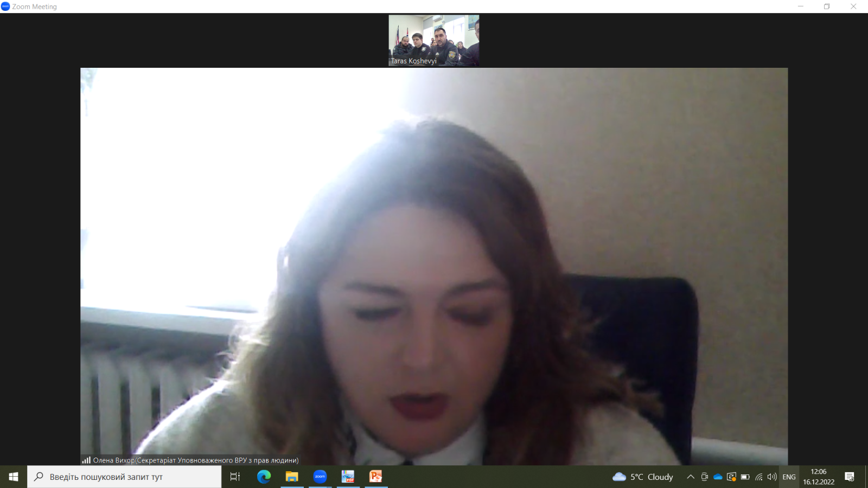Click the volume speaker icon
Screen dimensions: 868x488
[772, 477]
